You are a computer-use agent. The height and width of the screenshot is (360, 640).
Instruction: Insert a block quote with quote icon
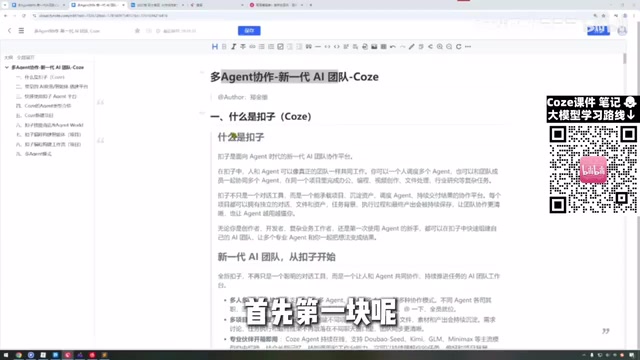309,47
